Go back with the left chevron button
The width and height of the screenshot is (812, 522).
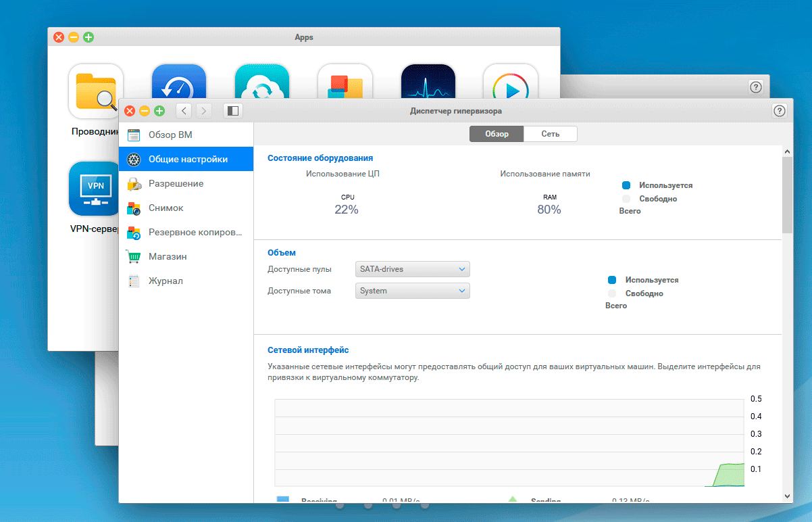click(x=184, y=111)
